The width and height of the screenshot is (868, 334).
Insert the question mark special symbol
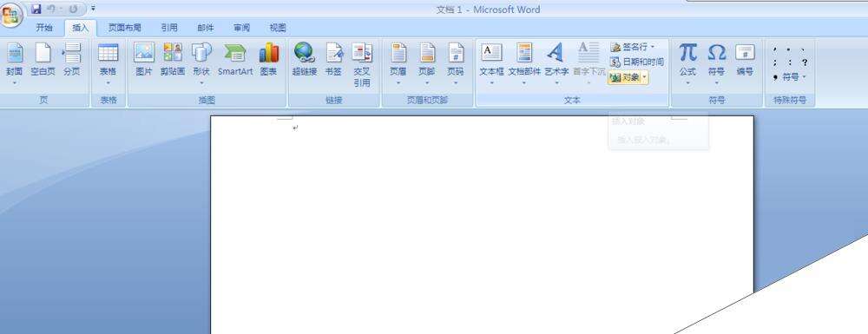[805, 62]
